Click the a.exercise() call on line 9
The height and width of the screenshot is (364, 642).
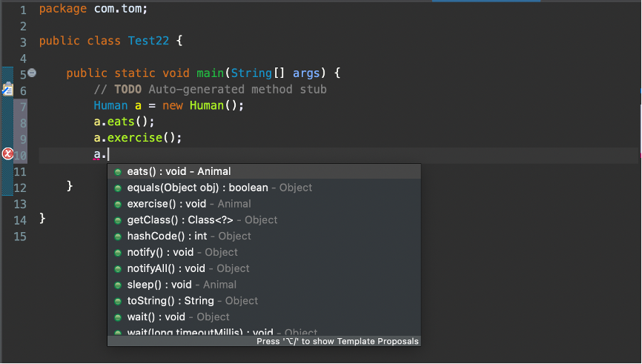click(138, 138)
